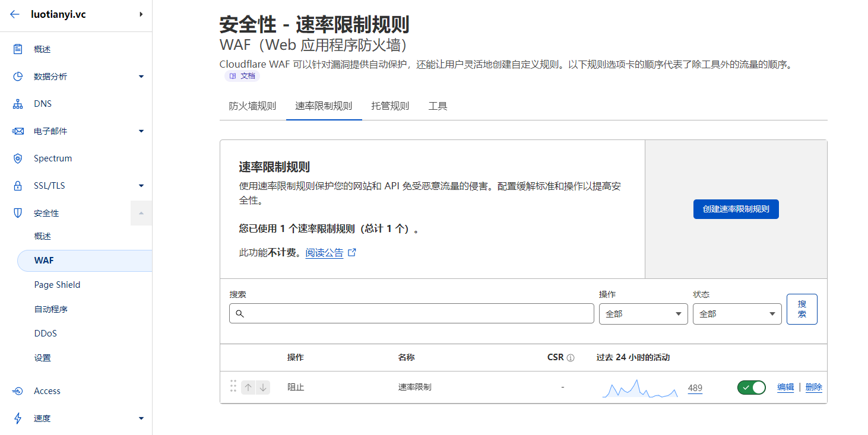This screenshot has width=868, height=435.
Task: Switch to the 托管规则 tab
Action: (390, 106)
